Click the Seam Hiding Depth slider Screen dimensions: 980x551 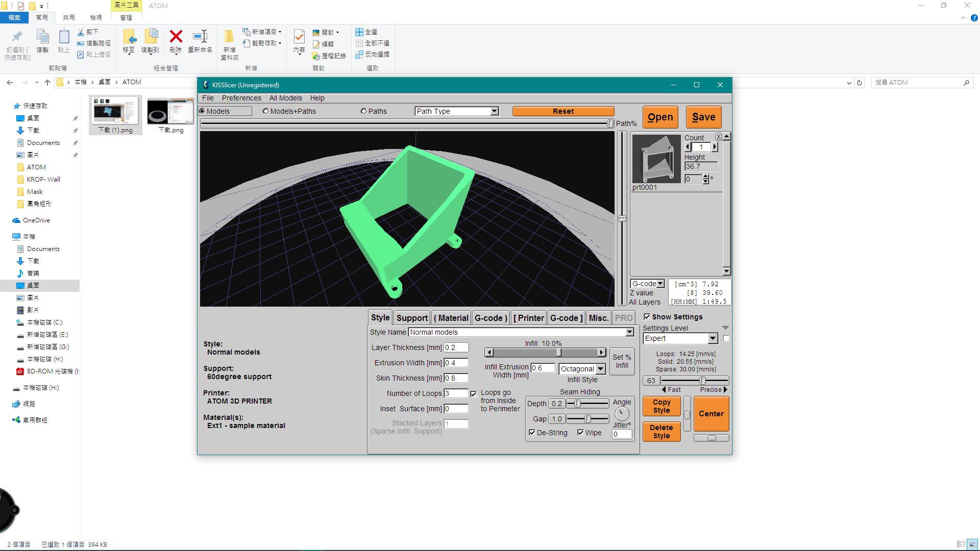pyautogui.click(x=587, y=404)
